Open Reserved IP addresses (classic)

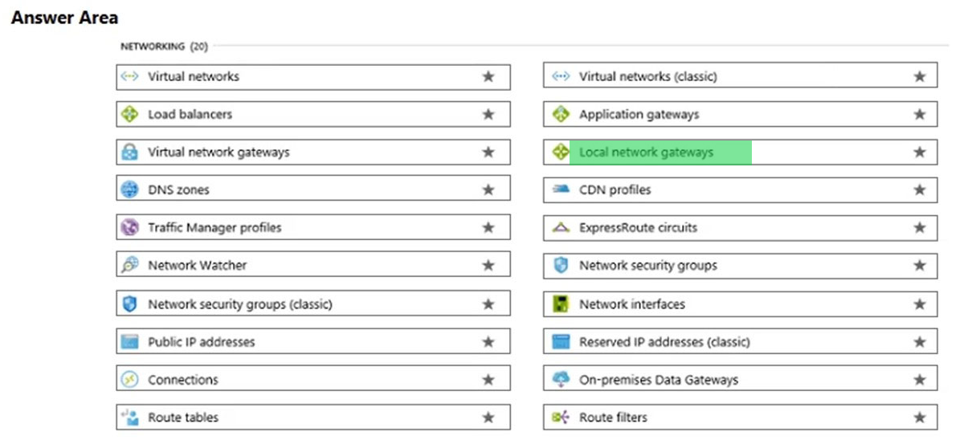point(740,342)
